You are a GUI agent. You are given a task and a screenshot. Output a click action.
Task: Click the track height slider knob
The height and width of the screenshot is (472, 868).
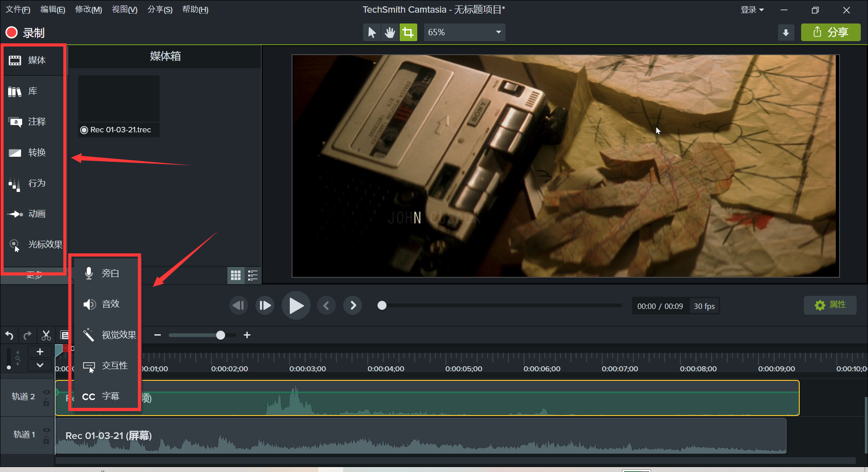pos(9,368)
